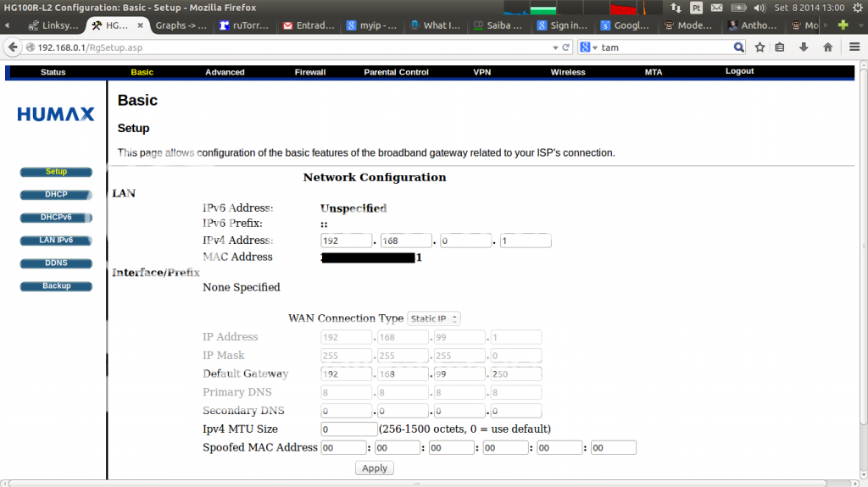Click the search magnifier icon

(738, 47)
